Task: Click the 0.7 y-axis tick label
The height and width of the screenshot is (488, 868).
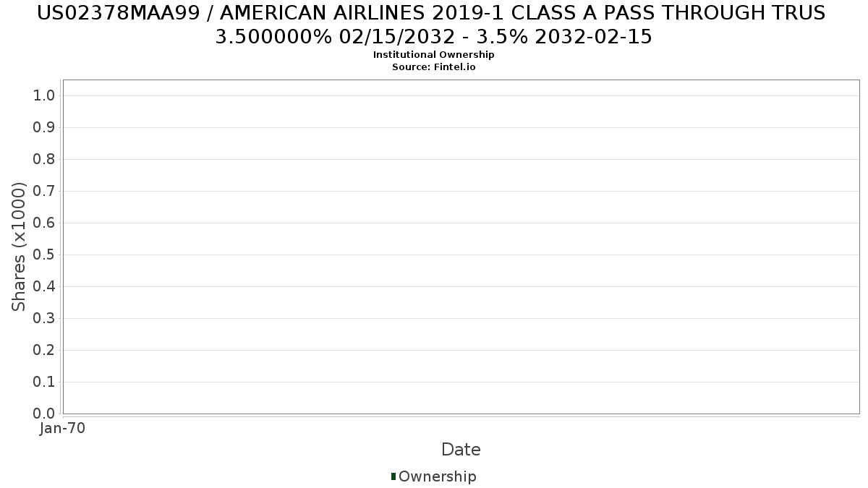Action: click(x=45, y=191)
